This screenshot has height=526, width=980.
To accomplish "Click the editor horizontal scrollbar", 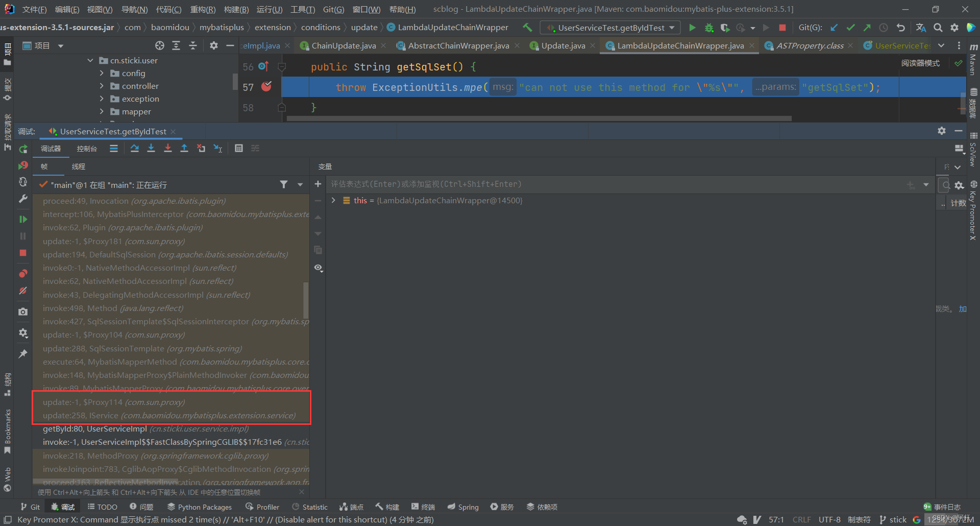I will 539,118.
